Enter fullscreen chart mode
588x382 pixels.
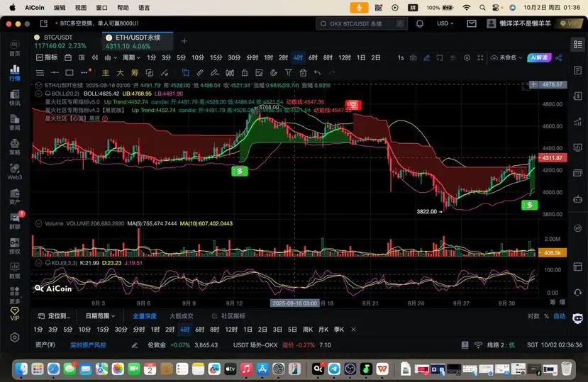coord(480,57)
